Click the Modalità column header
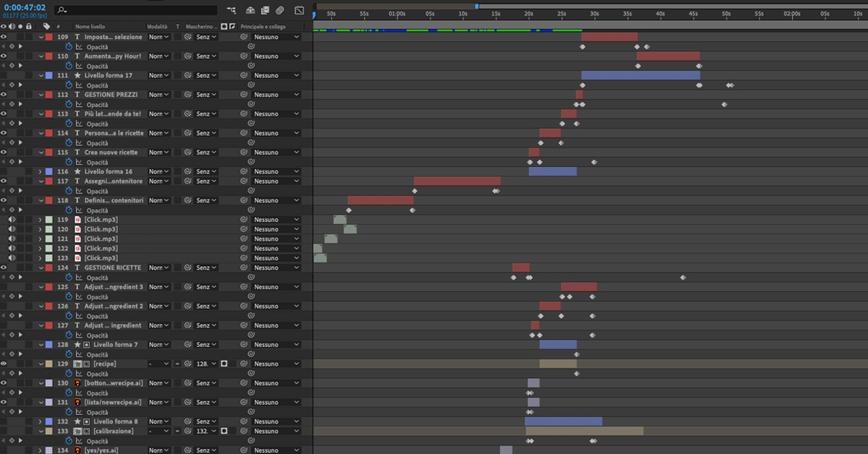The image size is (868, 454). click(x=157, y=26)
